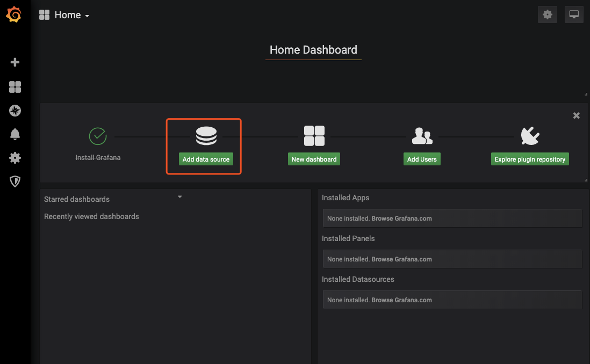590x364 pixels.
Task: Click the grid icon beside Home title
Action: pyautogui.click(x=45, y=14)
